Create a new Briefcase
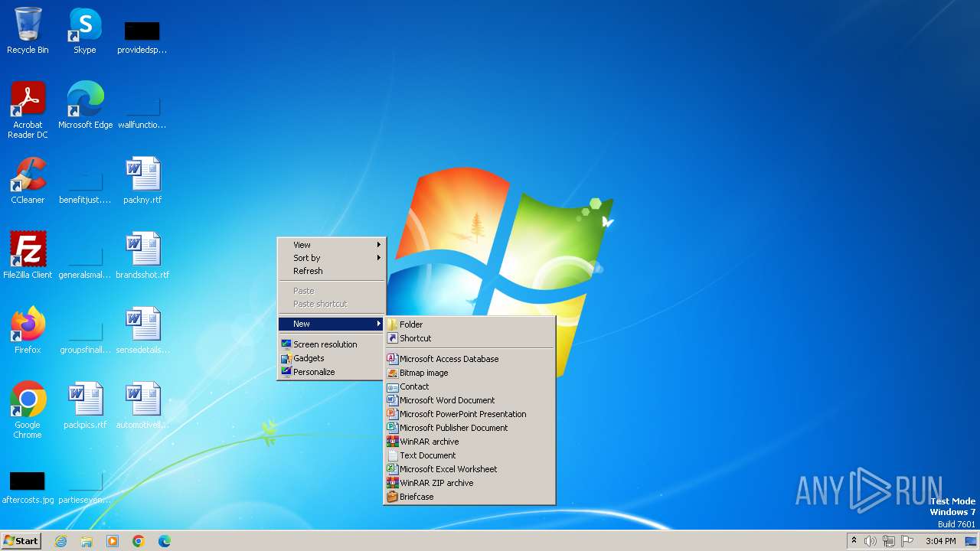The width and height of the screenshot is (980, 551). pos(469,497)
